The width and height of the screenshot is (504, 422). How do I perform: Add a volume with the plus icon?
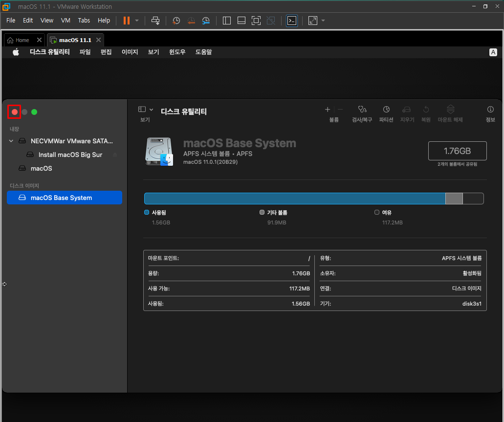pyautogui.click(x=328, y=110)
